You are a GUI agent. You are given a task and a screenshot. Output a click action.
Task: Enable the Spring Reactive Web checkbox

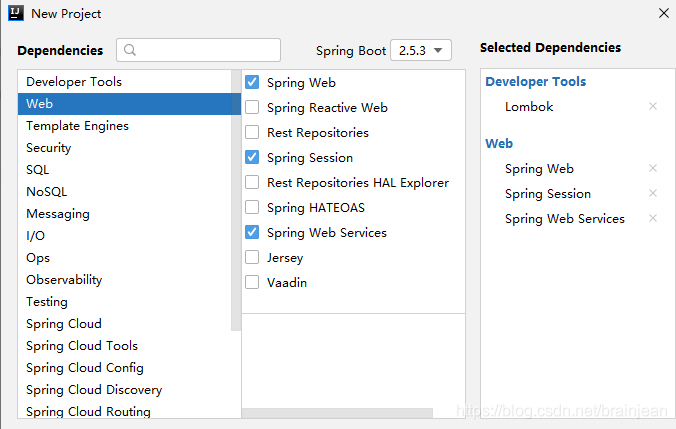pos(252,107)
